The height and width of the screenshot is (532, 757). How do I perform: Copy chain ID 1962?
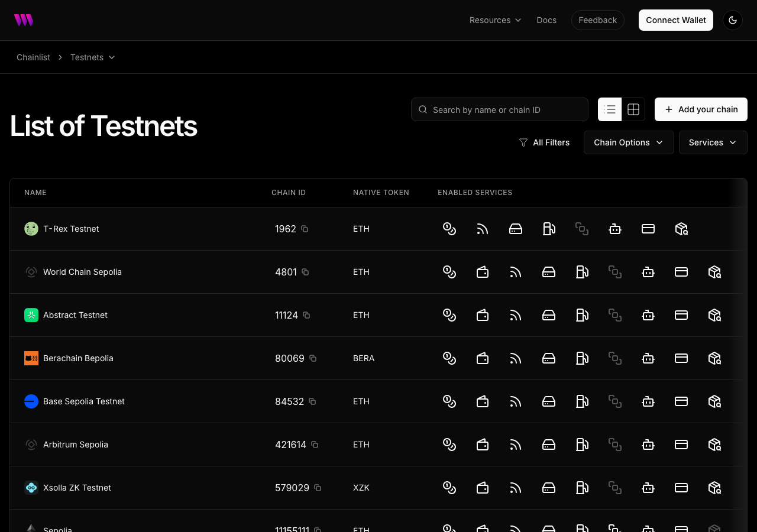pyautogui.click(x=305, y=229)
